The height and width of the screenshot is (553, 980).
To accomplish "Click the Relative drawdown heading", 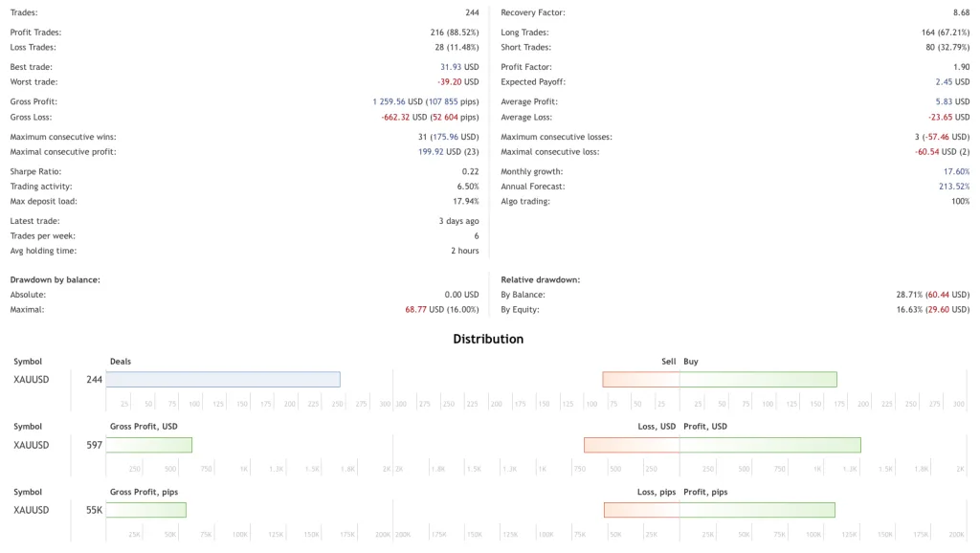I will pos(541,279).
